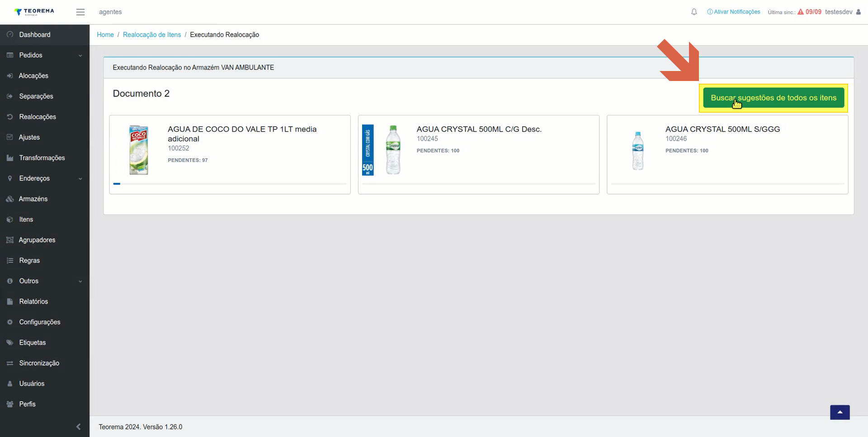
Task: Click the agentes header label
Action: click(x=110, y=12)
